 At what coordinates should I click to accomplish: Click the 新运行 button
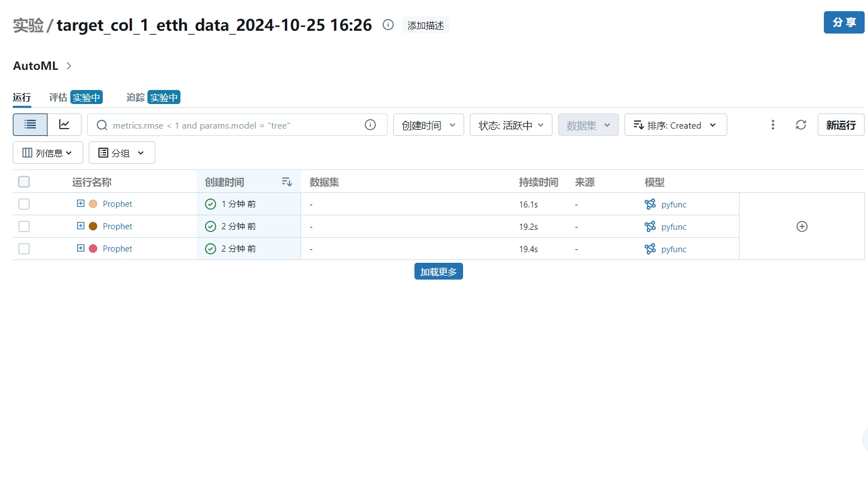841,125
